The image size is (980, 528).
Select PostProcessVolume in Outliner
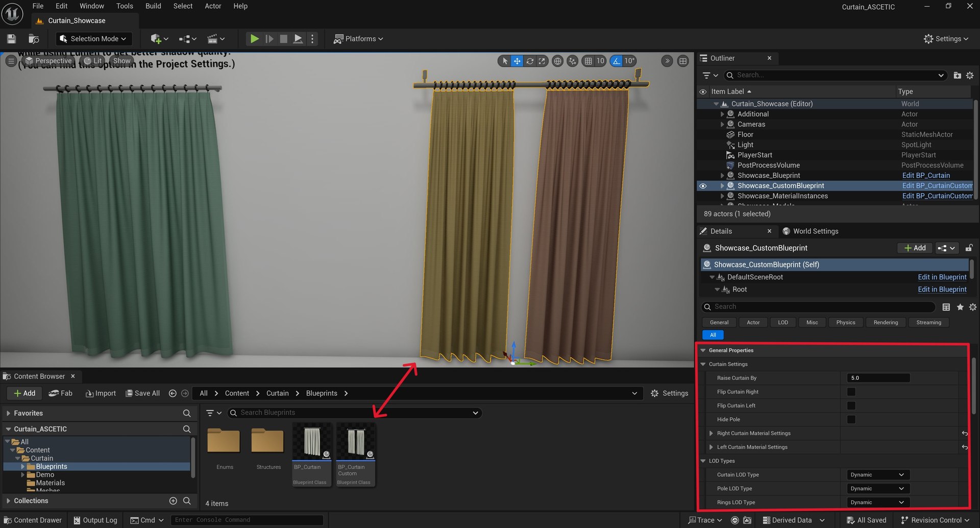click(x=768, y=165)
